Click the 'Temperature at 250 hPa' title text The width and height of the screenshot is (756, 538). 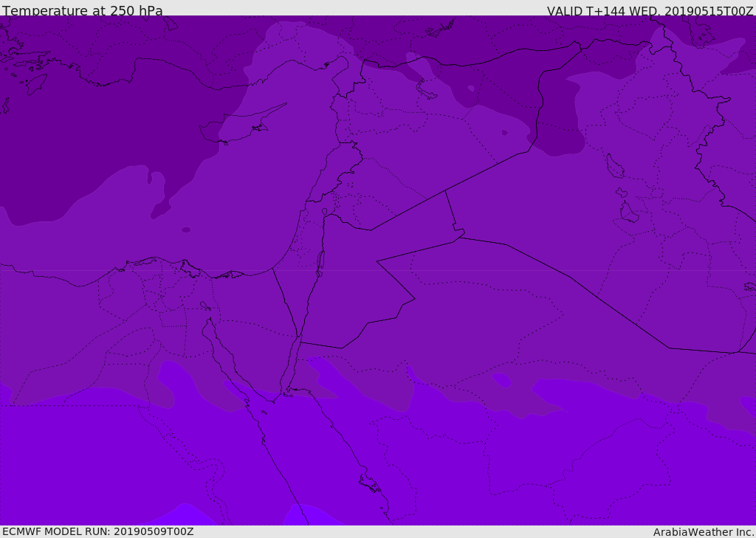pyautogui.click(x=83, y=10)
